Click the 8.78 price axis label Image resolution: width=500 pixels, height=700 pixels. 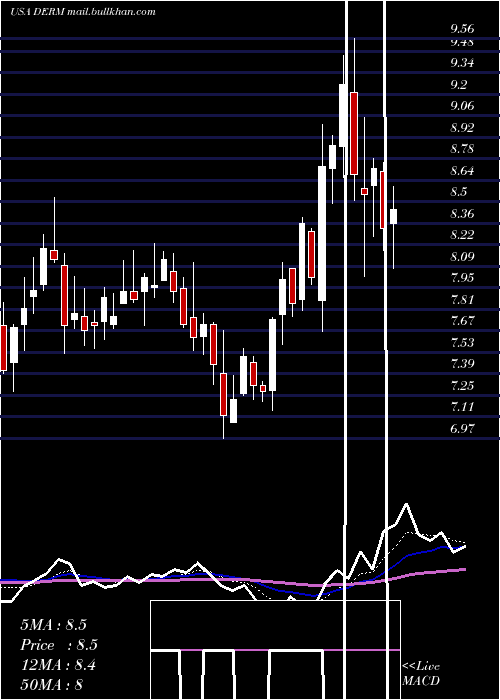(x=462, y=149)
